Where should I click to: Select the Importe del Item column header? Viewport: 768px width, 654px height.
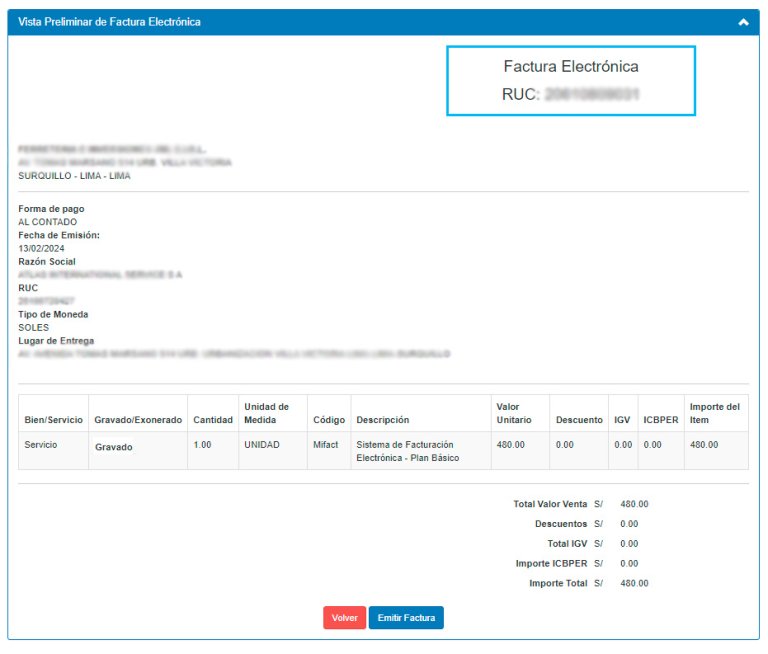pyautogui.click(x=714, y=413)
